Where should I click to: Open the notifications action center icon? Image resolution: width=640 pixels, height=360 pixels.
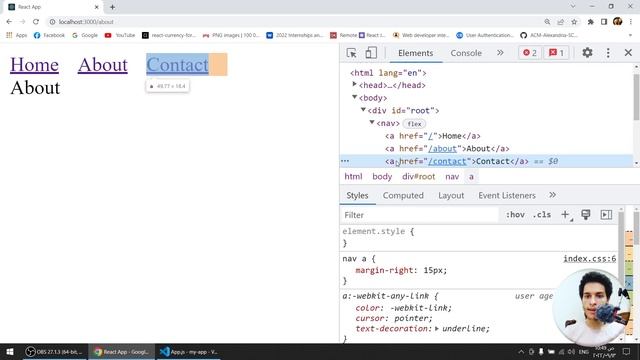pos(627,351)
